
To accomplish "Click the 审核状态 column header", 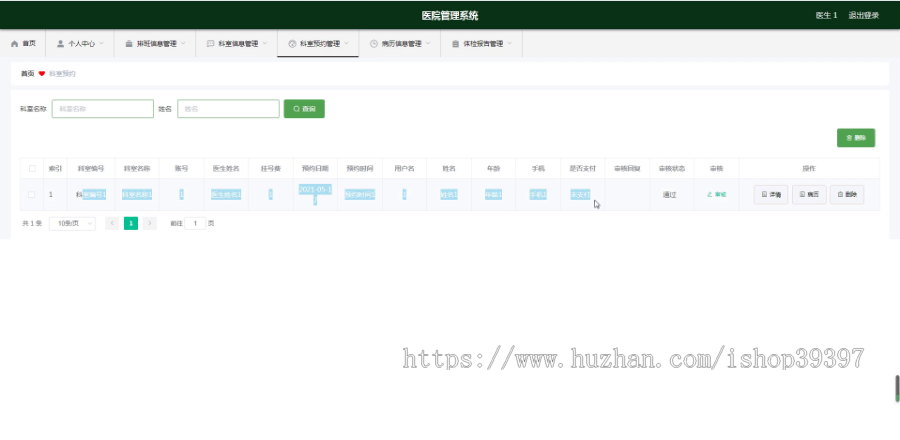I will pyautogui.click(x=672, y=169).
